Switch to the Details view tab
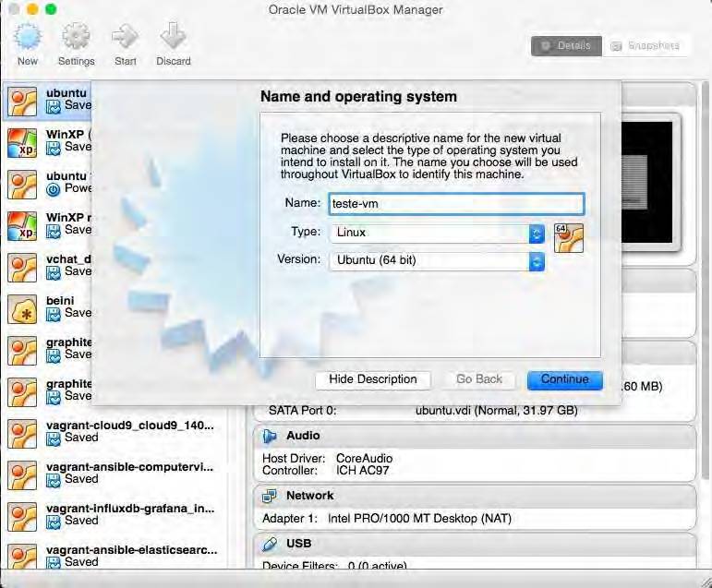 click(566, 46)
